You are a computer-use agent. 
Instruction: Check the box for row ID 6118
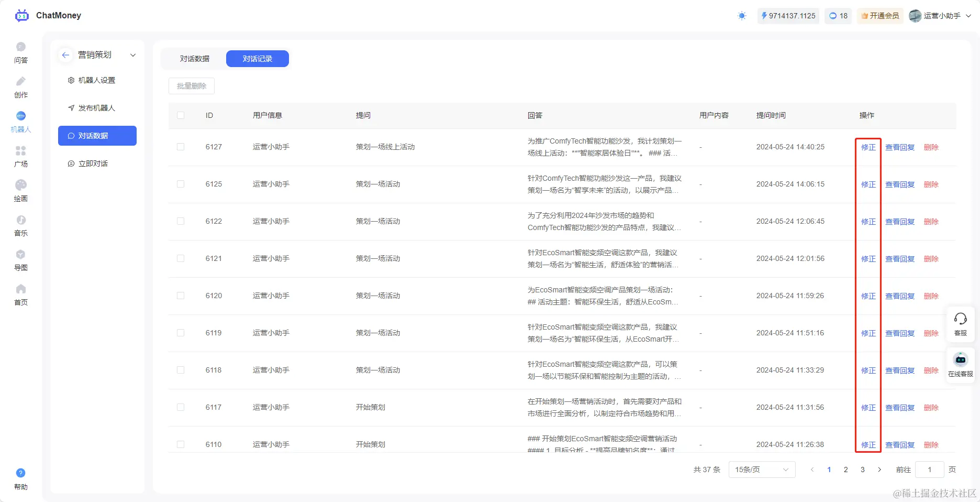point(181,370)
